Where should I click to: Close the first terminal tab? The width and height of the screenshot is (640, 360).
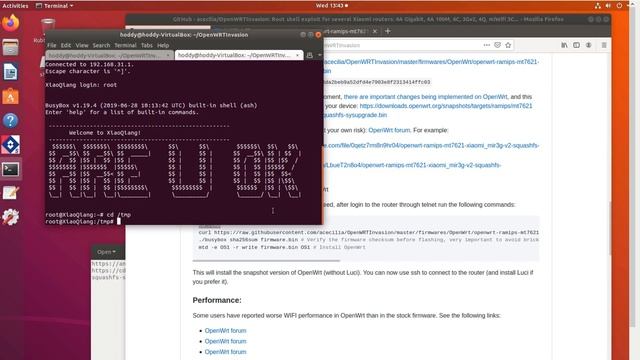click(x=168, y=55)
